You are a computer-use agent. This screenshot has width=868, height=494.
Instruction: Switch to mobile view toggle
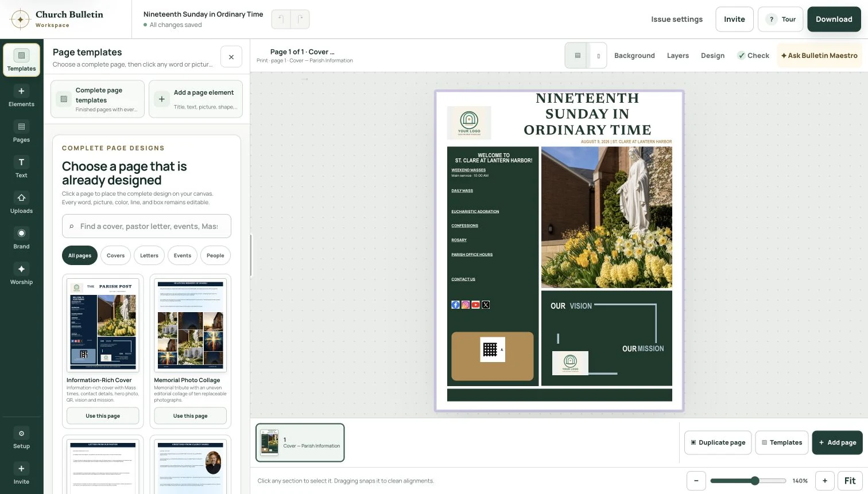tap(598, 56)
